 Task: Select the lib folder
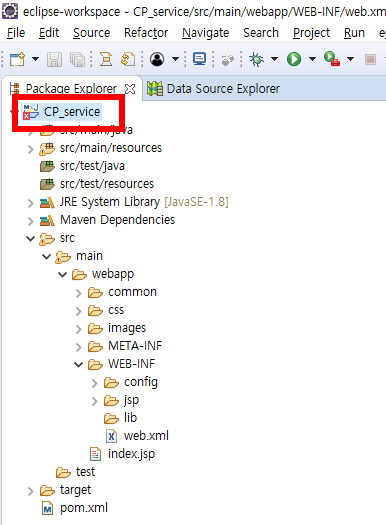coord(130,418)
